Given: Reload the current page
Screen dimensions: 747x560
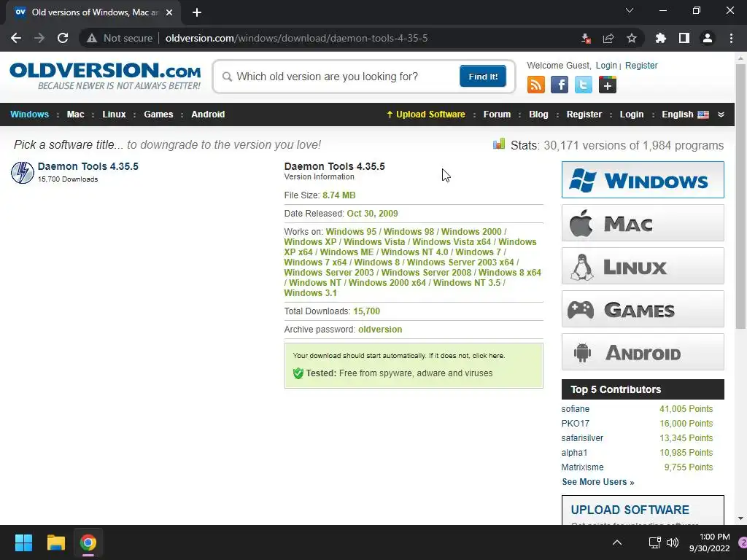Looking at the screenshot, I should [63, 38].
